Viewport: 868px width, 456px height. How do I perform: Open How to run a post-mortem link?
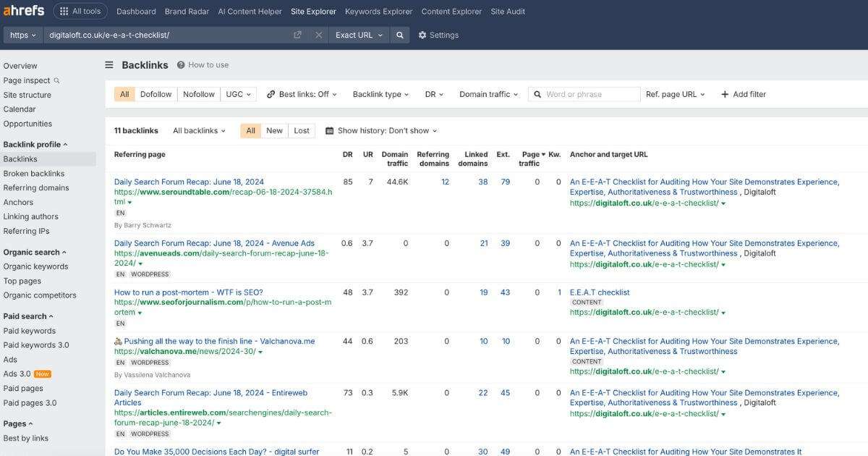(189, 292)
